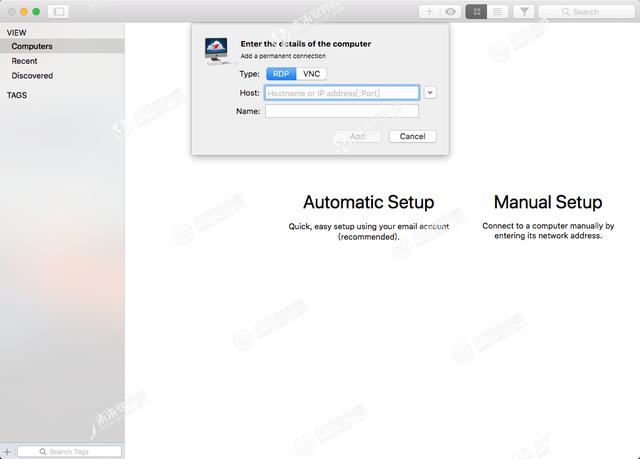Click the eye preview icon in toolbar
The width and height of the screenshot is (640, 459).
[450, 12]
